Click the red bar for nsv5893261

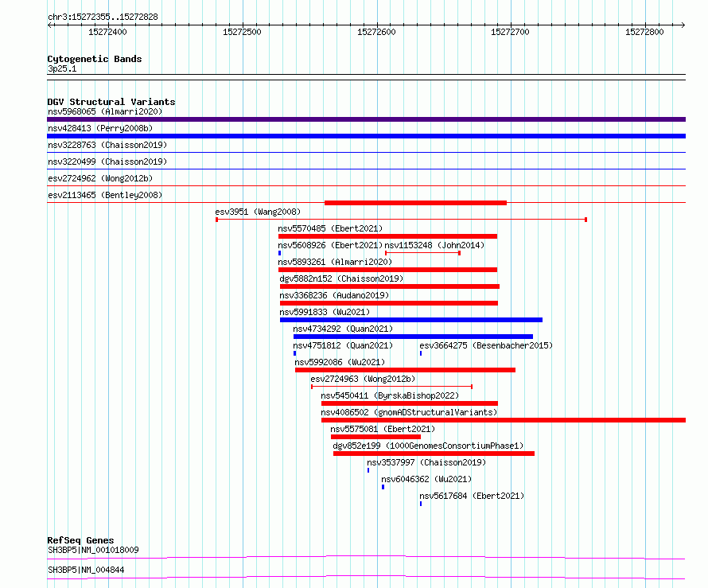[388, 270]
